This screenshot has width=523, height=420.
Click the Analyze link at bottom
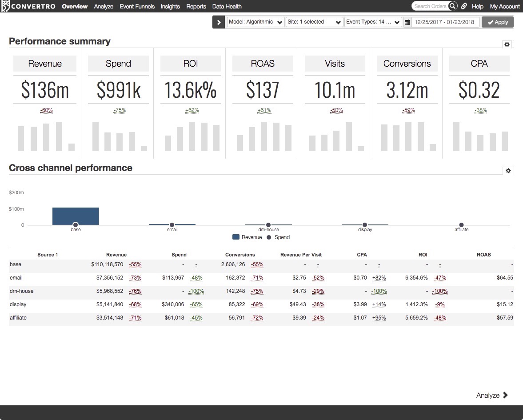click(487, 395)
